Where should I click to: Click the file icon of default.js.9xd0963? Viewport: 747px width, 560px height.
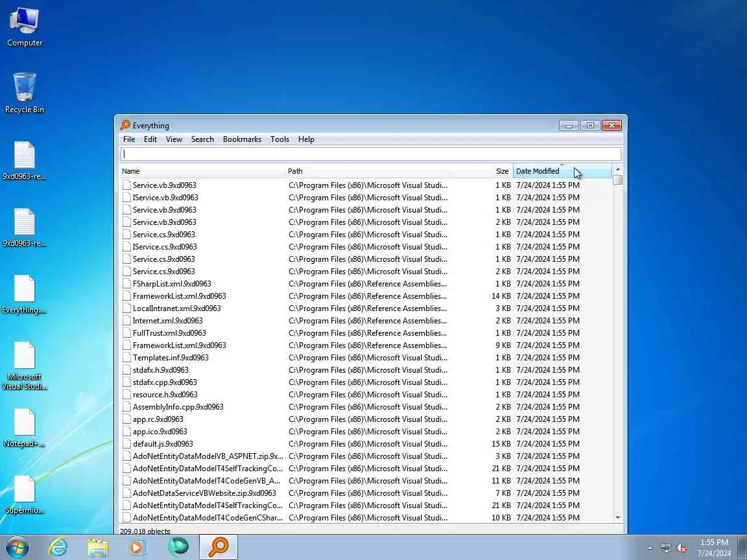126,444
